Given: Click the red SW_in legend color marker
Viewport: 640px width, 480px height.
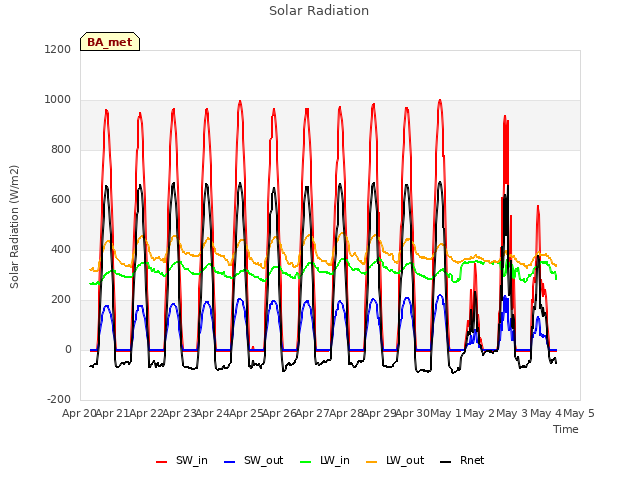Looking at the screenshot, I should 162,462.
